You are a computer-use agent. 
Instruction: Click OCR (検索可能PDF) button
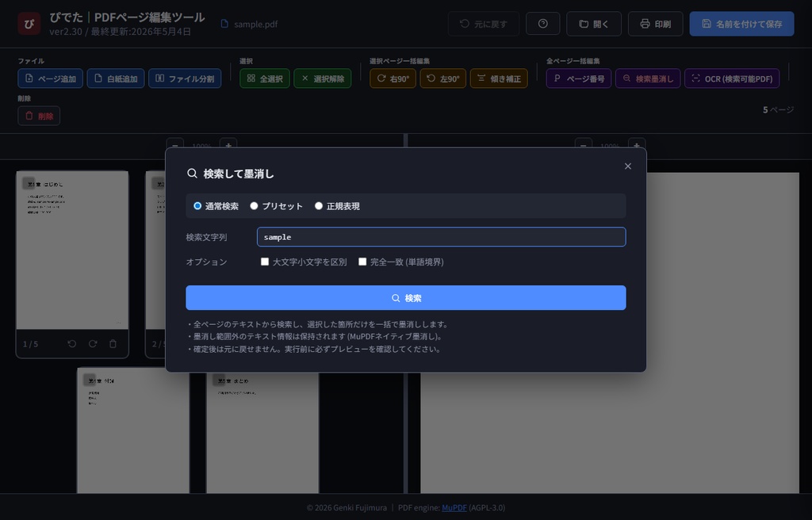tap(732, 78)
